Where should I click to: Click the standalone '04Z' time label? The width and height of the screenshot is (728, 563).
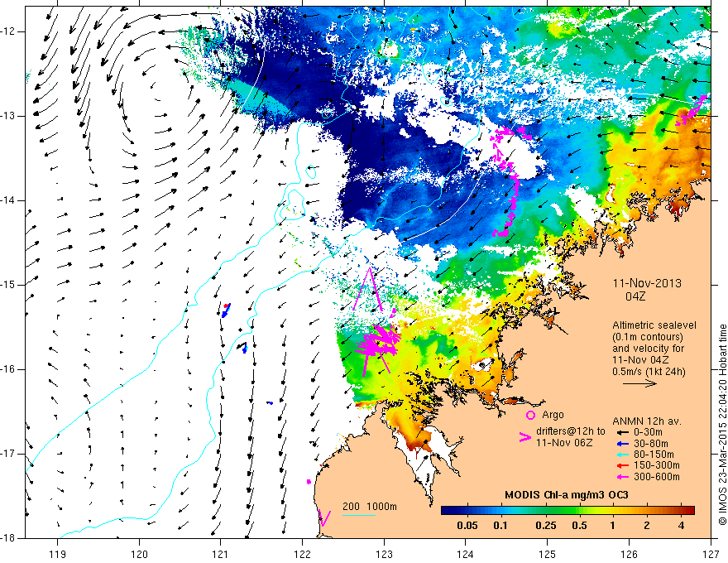click(x=635, y=296)
